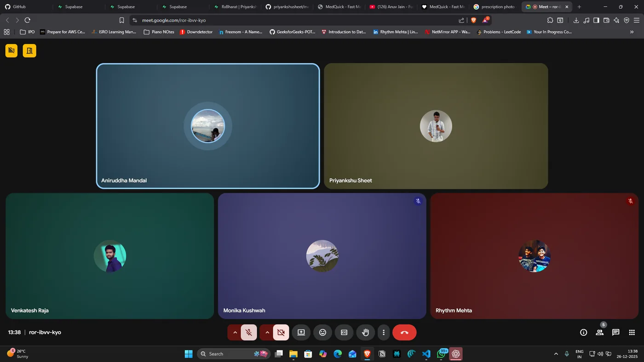Select Aniruddha Mandal video tile
Viewport: 644px width, 362px height.
pos(208,126)
